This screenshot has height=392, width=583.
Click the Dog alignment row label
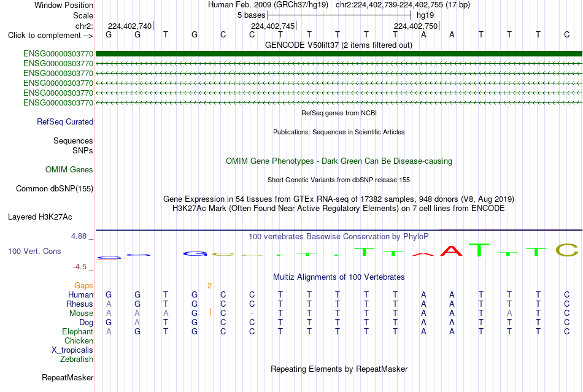pos(87,323)
